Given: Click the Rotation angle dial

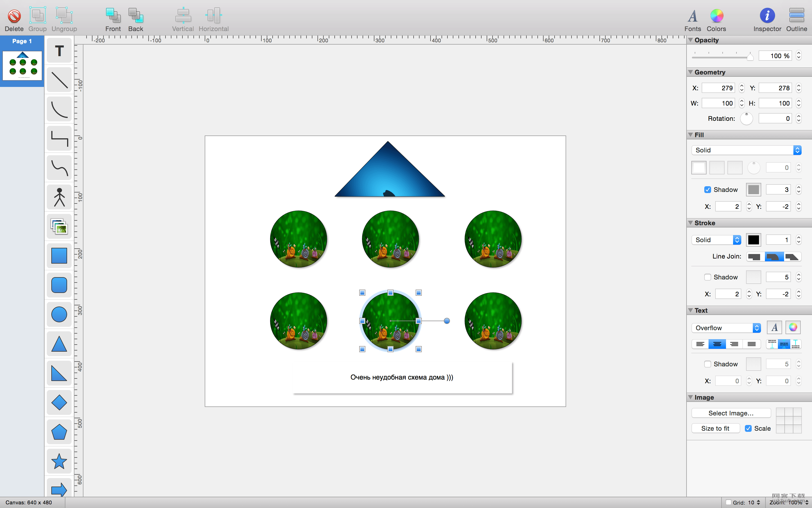Looking at the screenshot, I should pos(746,118).
